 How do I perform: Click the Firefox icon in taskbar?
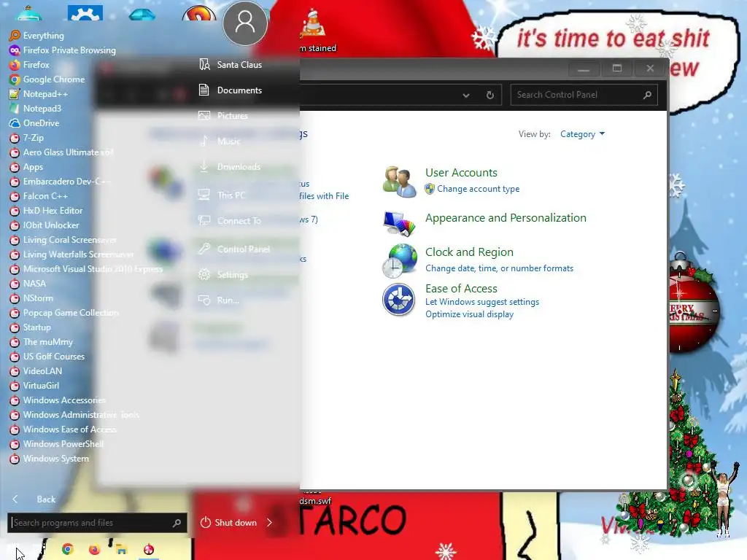[94, 549]
